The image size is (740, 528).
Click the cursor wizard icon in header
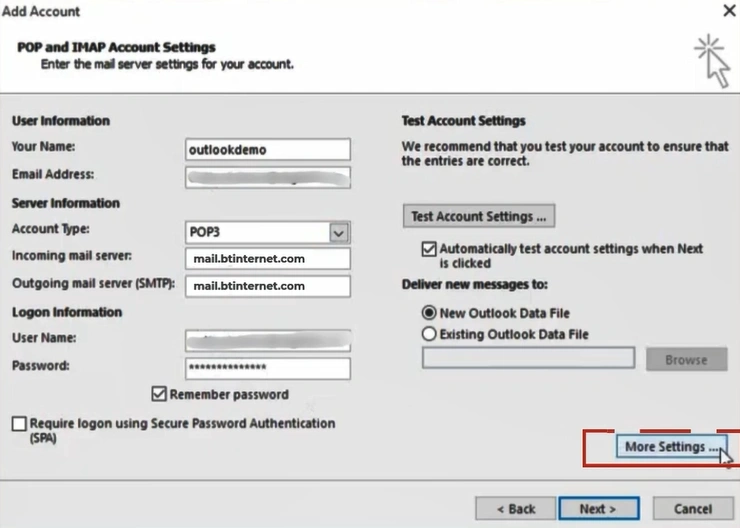point(713,60)
